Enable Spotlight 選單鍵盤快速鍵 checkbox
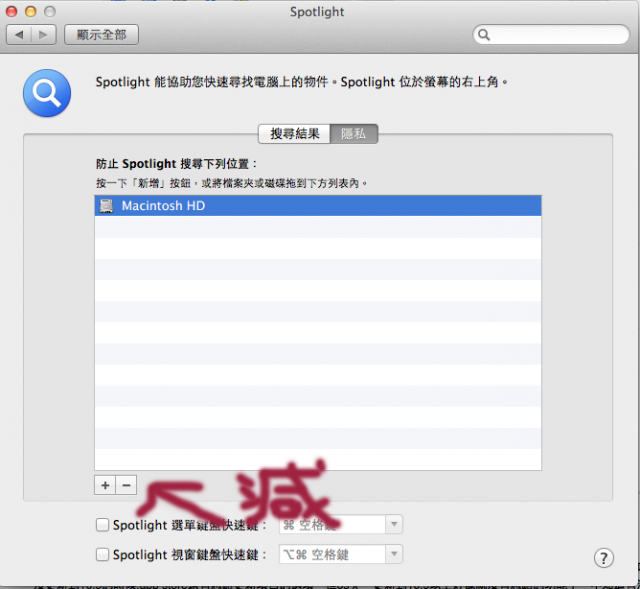 pos(102,525)
